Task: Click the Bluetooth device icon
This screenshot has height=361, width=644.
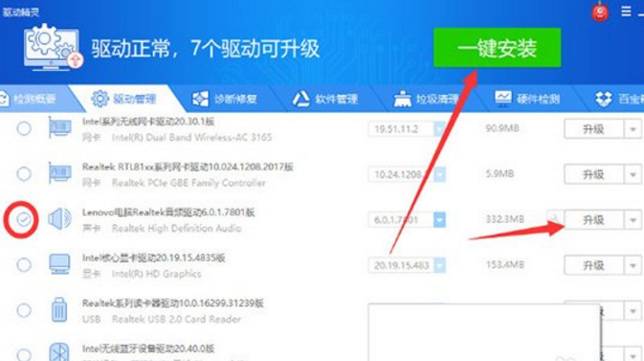Action: click(59, 352)
